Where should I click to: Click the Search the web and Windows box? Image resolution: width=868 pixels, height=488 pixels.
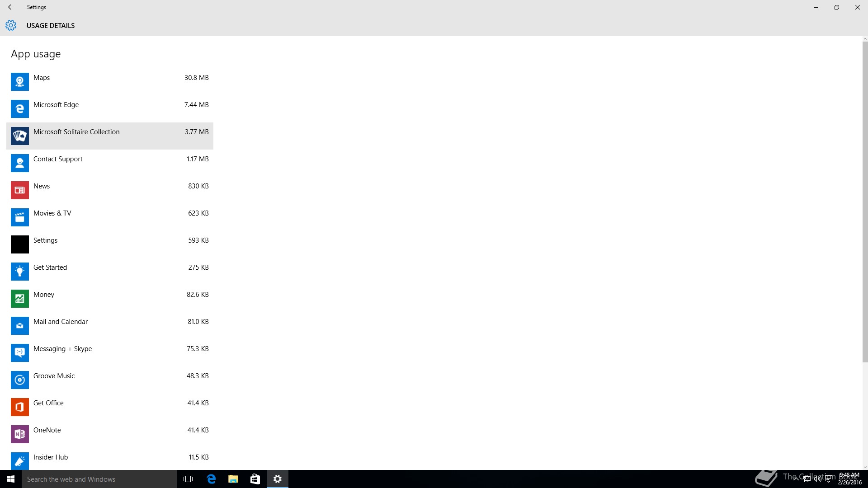(x=99, y=479)
